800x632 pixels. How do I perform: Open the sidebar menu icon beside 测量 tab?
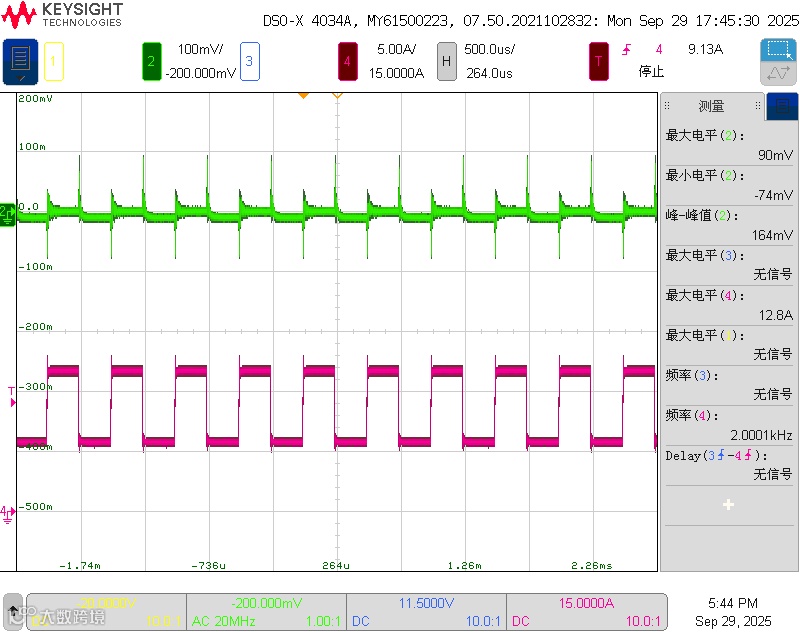782,106
